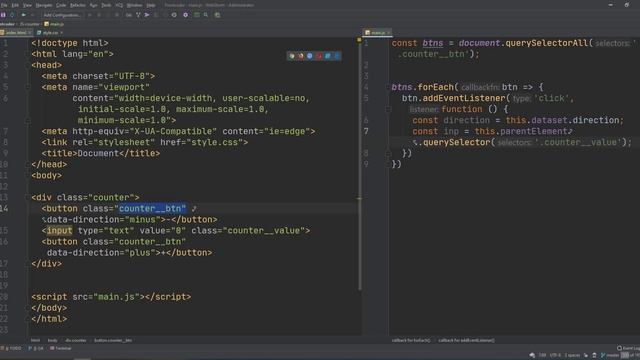Click the lock read-only status icon
The height and width of the screenshot is (360, 640).
click(x=586, y=356)
